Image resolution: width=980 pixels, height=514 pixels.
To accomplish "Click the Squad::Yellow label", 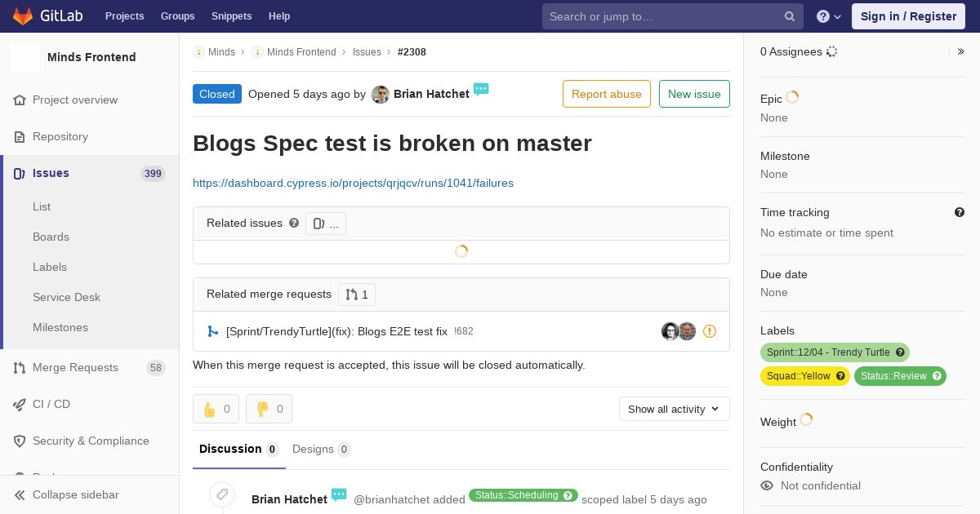I will [x=805, y=376].
